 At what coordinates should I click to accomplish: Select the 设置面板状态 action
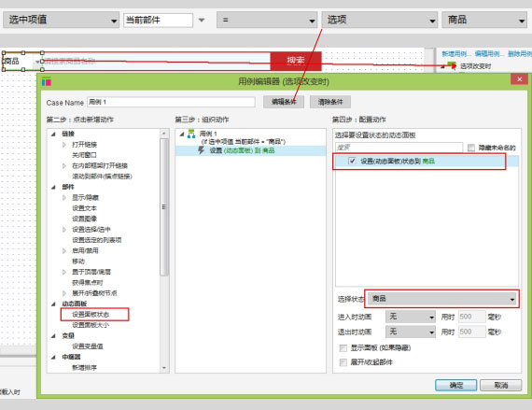(x=91, y=315)
